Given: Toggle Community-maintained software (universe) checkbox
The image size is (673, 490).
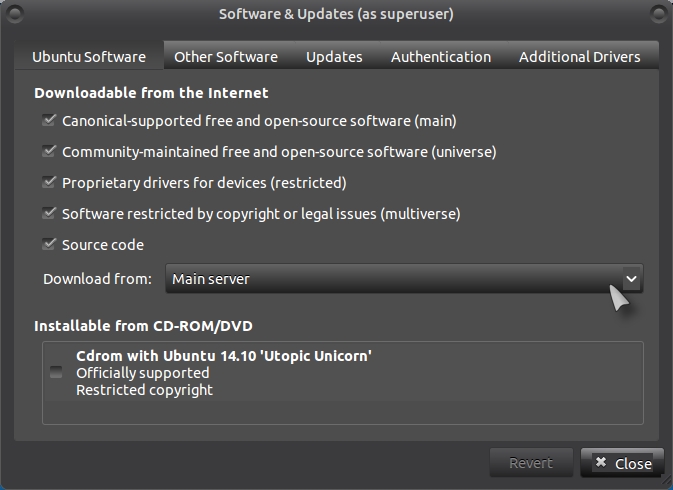Looking at the screenshot, I should [49, 152].
